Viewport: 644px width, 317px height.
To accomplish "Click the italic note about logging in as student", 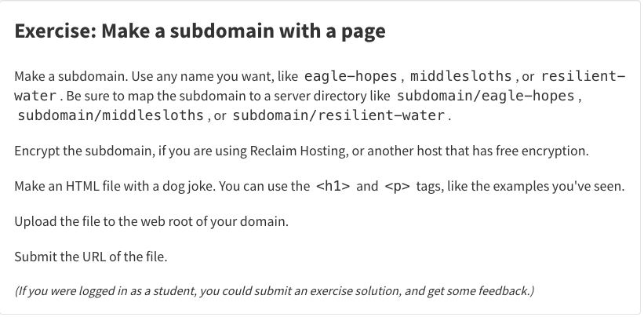I will coord(275,291).
